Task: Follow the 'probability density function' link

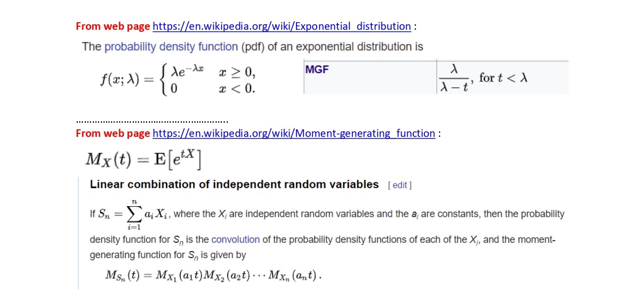Action: point(171,47)
